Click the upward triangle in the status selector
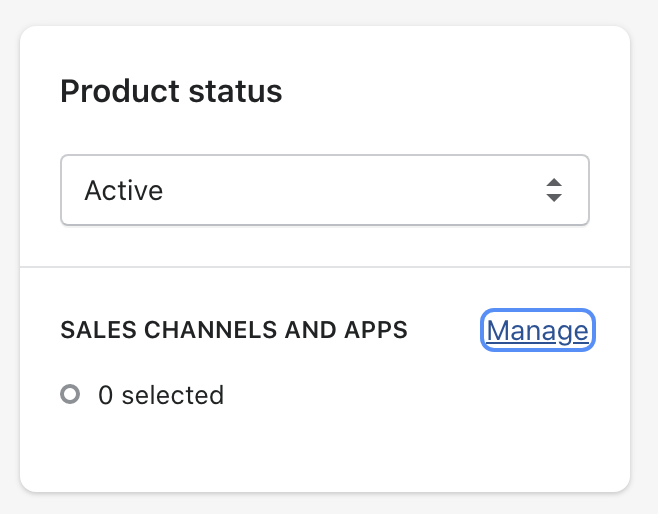Image resolution: width=658 pixels, height=514 pixels. click(x=554, y=183)
